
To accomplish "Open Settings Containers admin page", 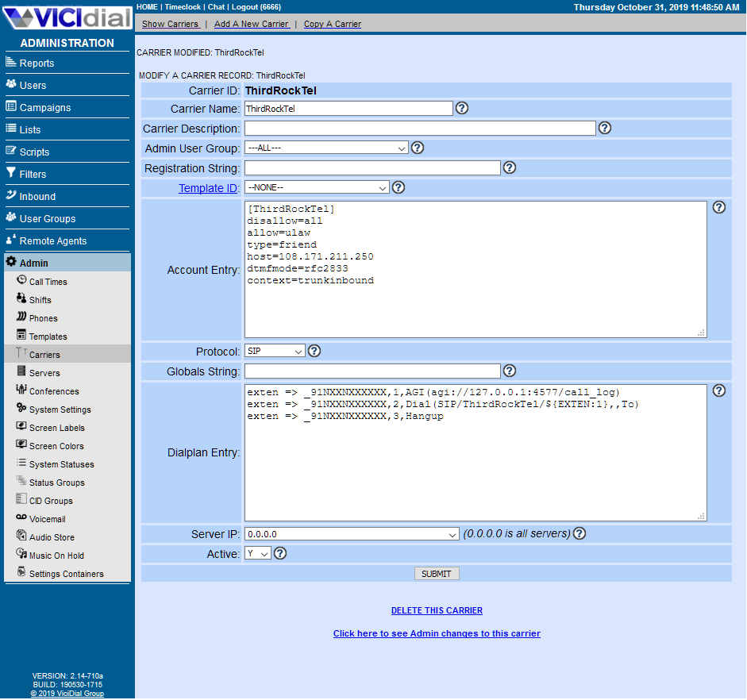I will (66, 574).
